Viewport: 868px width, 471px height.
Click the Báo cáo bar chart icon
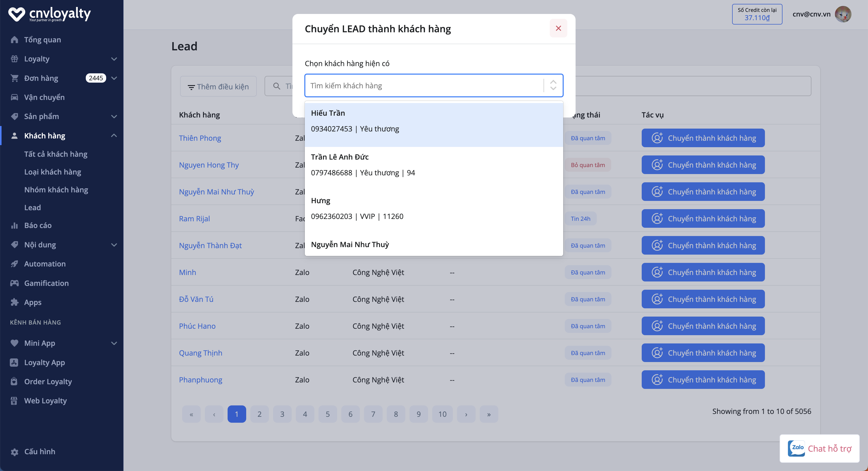coord(14,225)
